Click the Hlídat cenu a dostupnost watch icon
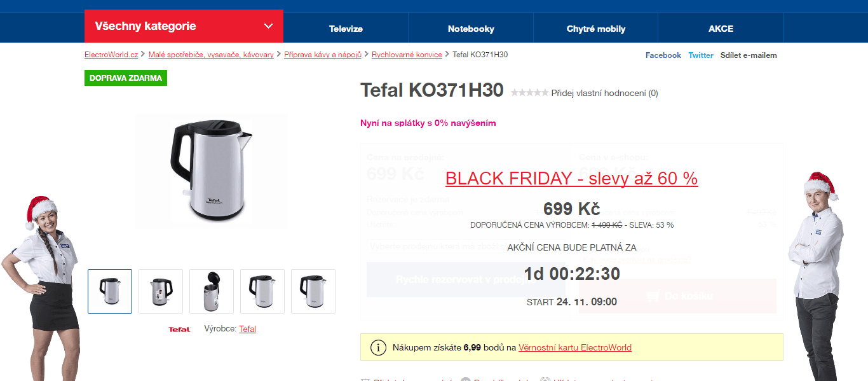The height and width of the screenshot is (381, 868). (545, 379)
